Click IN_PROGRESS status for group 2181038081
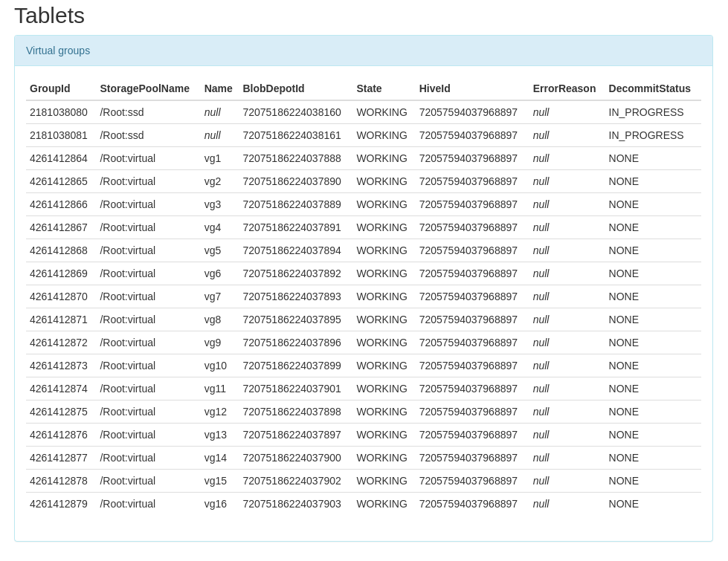Screen dimensions: 728x561 (645, 135)
